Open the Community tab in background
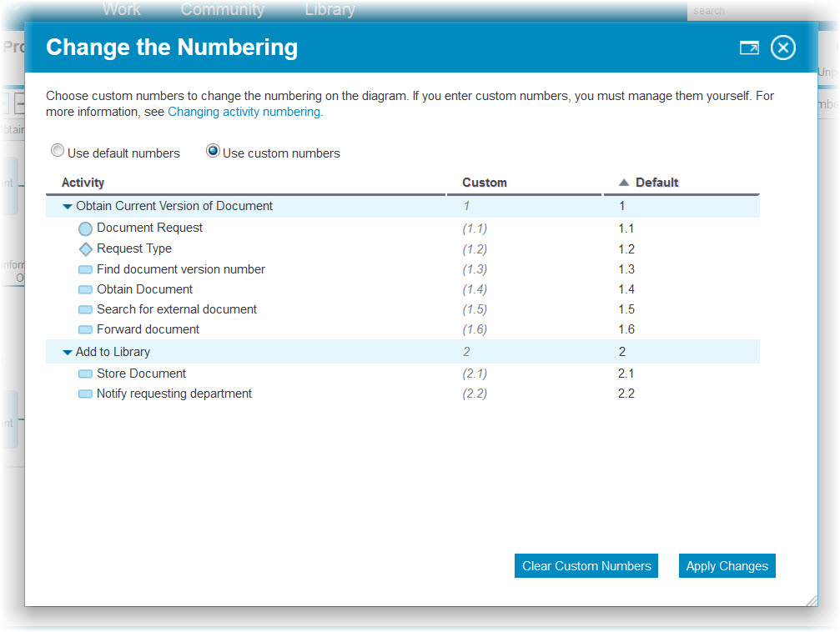This screenshot has height=632, width=840. click(223, 8)
